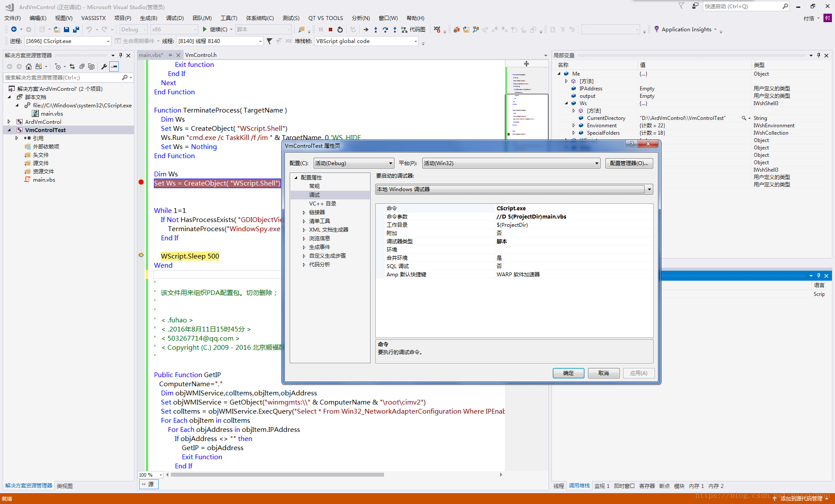
Task: Toggle the 合并环境 checkbox setting
Action: (x=499, y=257)
